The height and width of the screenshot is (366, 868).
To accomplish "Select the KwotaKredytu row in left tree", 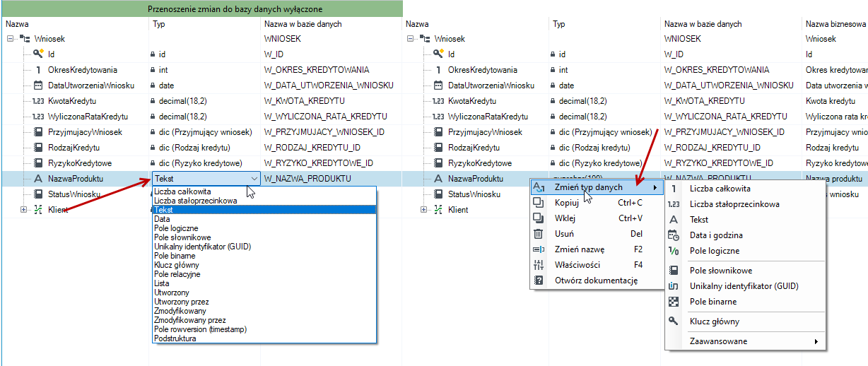I will click(x=201, y=101).
